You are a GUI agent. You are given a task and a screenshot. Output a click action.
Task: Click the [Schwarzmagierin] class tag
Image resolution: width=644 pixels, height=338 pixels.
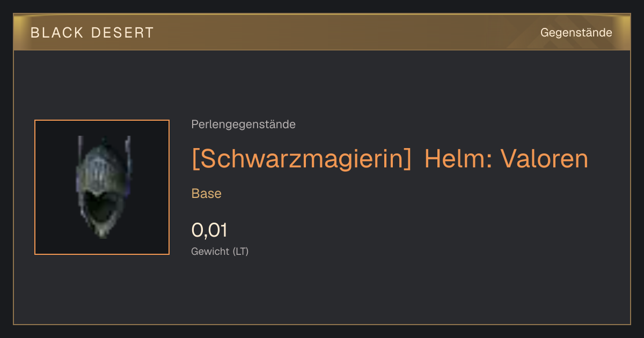(302, 158)
